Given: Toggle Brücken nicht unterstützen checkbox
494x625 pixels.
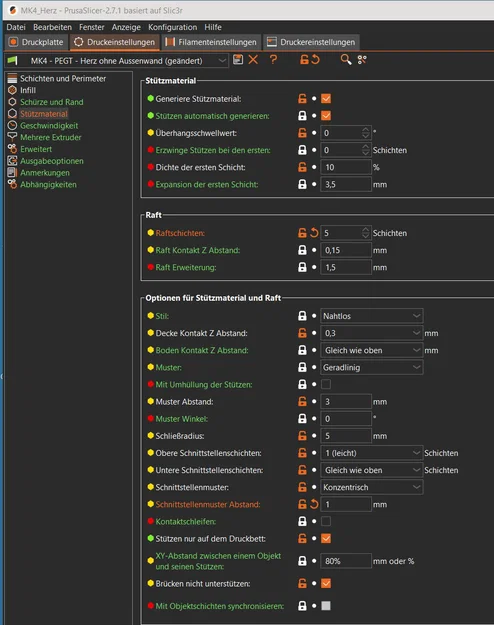Looking at the screenshot, I should pyautogui.click(x=326, y=583).
